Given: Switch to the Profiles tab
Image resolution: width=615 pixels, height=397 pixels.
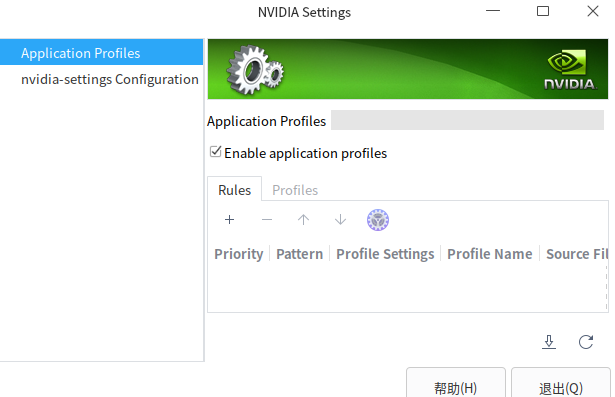Looking at the screenshot, I should point(295,190).
